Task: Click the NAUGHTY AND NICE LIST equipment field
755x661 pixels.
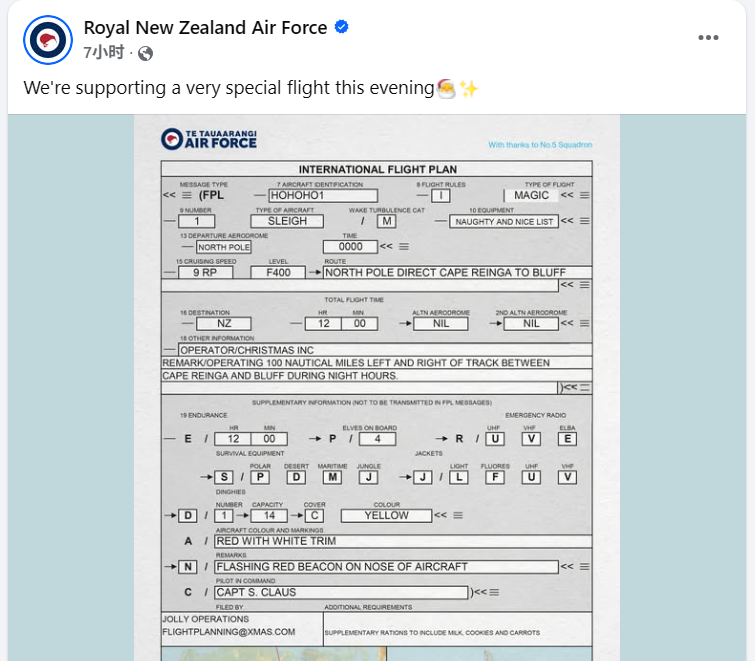Action: (x=503, y=221)
